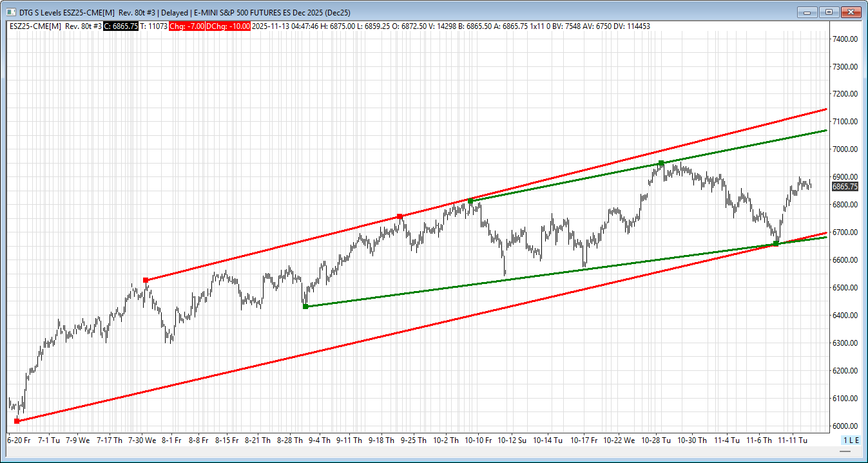The width and height of the screenshot is (868, 463).
Task: Click the red Chg: -7.00 field
Action: pos(186,26)
